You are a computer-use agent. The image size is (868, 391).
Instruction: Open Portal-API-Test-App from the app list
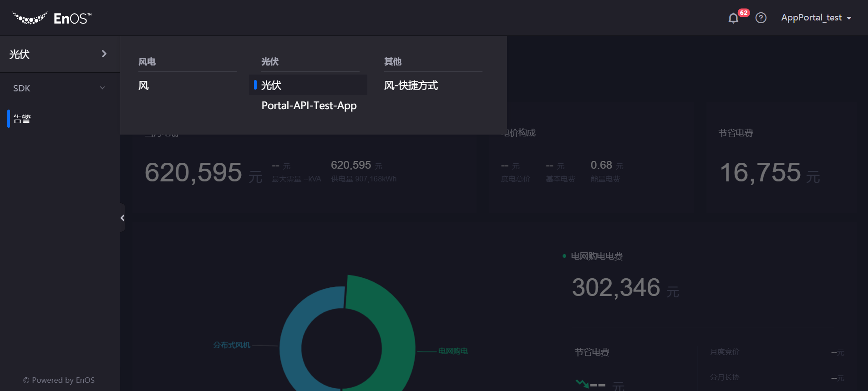pos(309,105)
